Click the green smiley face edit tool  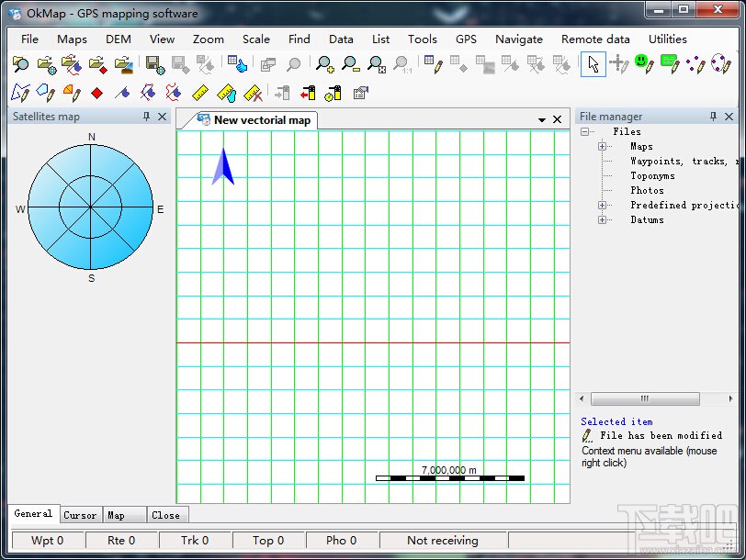[x=643, y=64]
